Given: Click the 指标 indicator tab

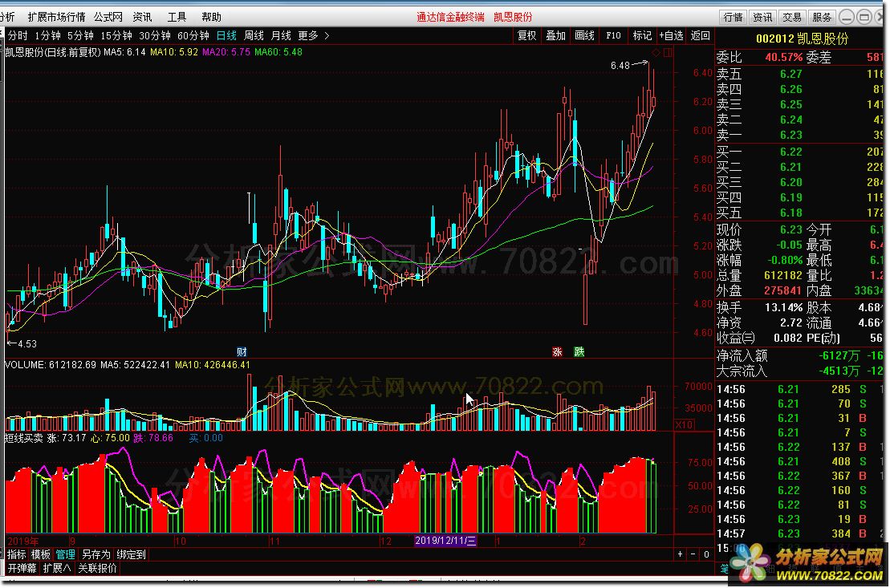Looking at the screenshot, I should [17, 554].
